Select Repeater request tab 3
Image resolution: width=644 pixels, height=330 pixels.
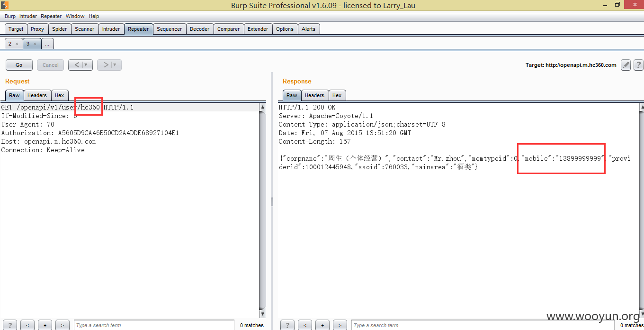click(28, 44)
